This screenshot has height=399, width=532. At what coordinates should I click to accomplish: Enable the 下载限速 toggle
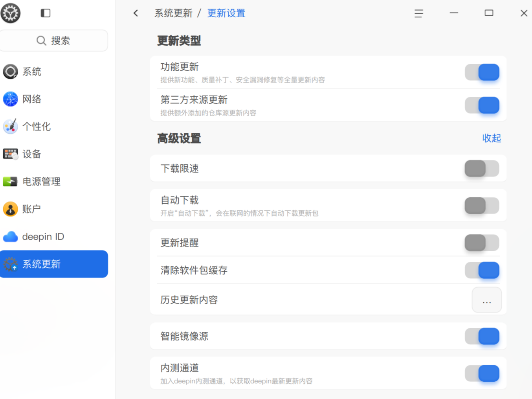pos(482,169)
